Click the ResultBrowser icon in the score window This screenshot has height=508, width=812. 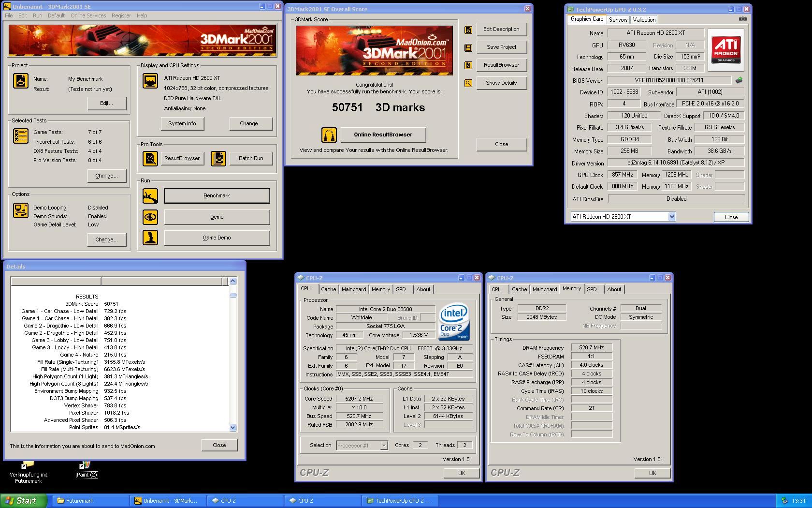[468, 65]
